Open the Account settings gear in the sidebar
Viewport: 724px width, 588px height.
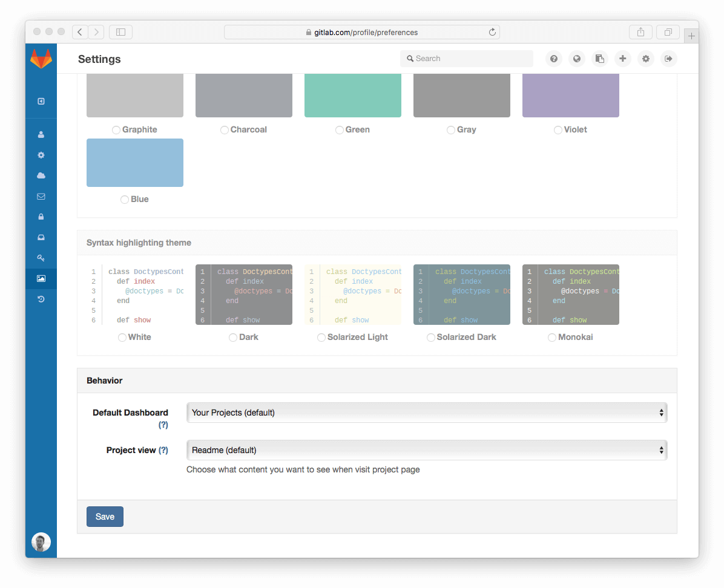click(41, 155)
